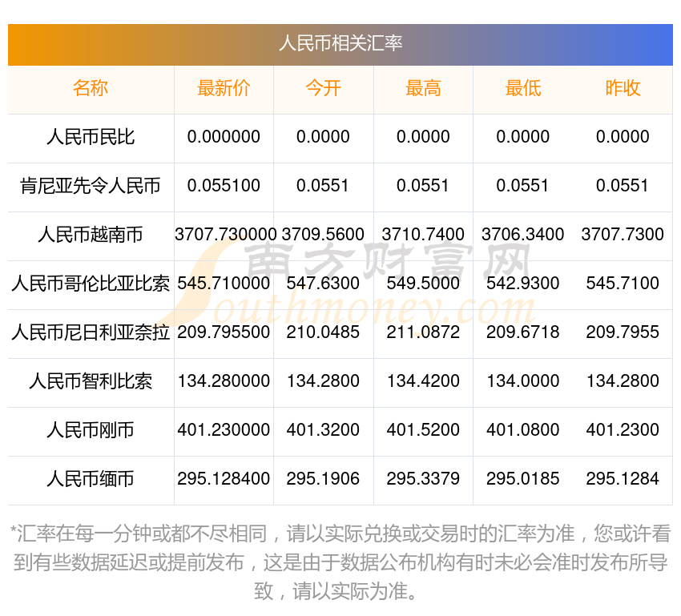
Task: Click the 人民币相关汇率 table title
Action: [340, 43]
